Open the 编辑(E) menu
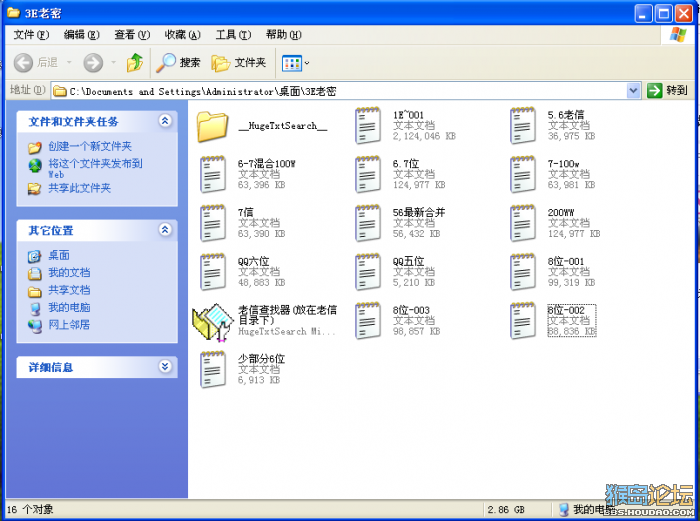The image size is (700, 521). pyautogui.click(x=81, y=34)
